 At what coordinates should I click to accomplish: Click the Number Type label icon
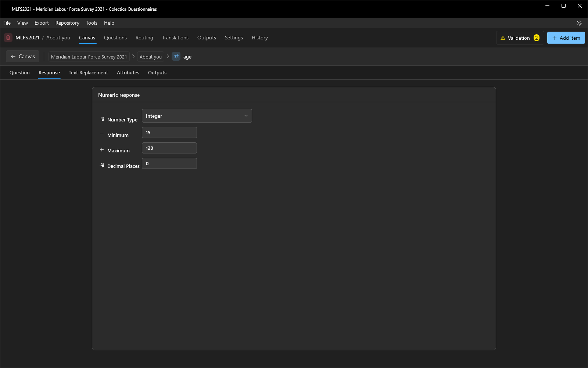(102, 119)
